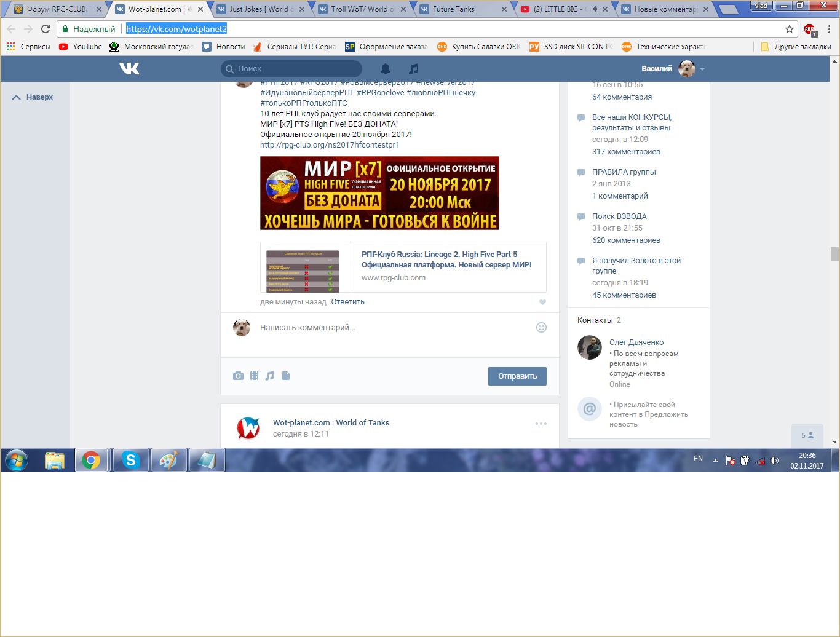Switch to the Future Tanks tab
This screenshot has height=637, width=840.
[x=464, y=9]
